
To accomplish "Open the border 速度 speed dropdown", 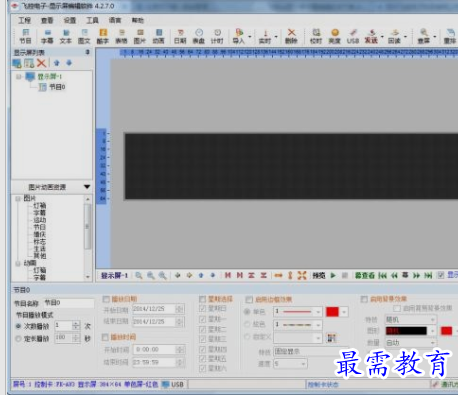I will point(303,364).
